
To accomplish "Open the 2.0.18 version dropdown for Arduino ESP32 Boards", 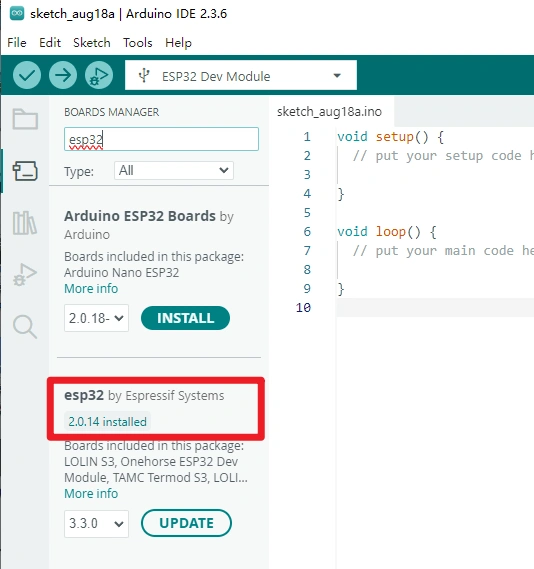I will tap(96, 318).
